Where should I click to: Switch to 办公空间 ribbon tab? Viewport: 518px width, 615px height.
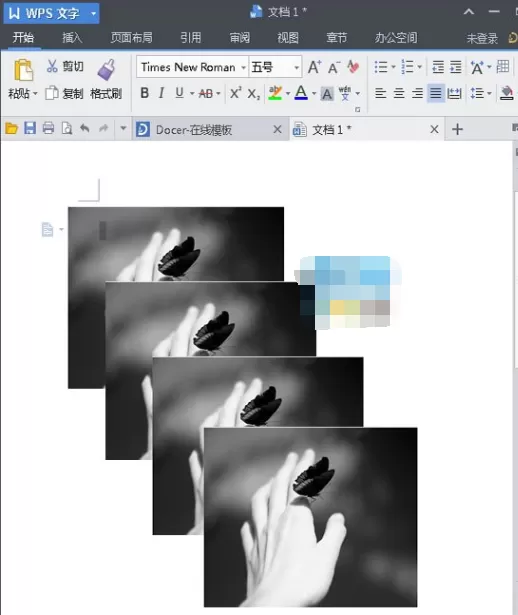tap(396, 38)
